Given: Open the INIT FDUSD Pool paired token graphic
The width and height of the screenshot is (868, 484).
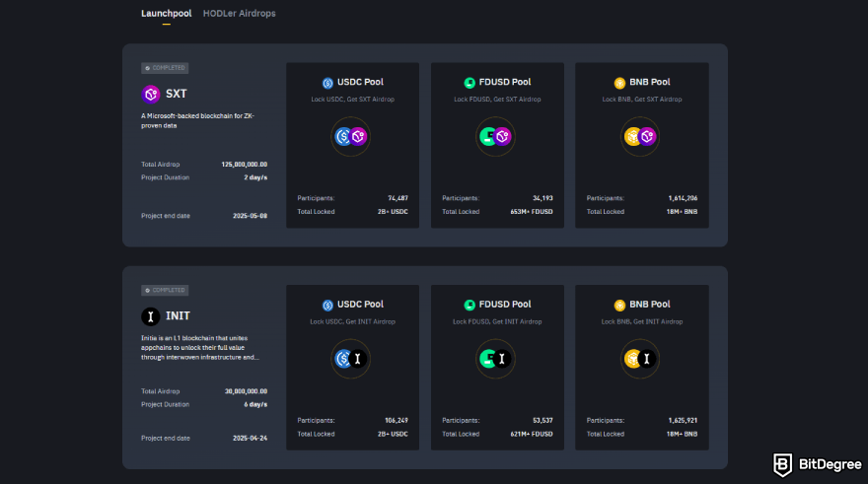Looking at the screenshot, I should (x=496, y=359).
